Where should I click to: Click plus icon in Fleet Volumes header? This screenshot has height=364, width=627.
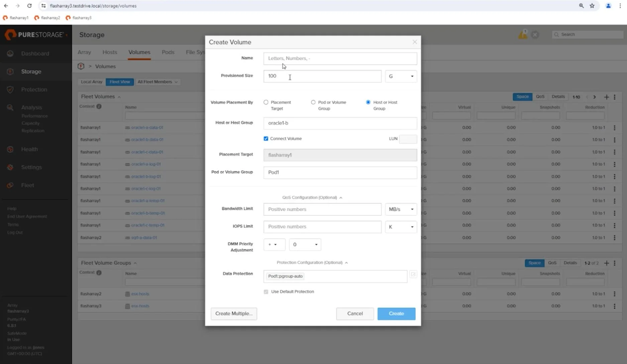click(606, 97)
